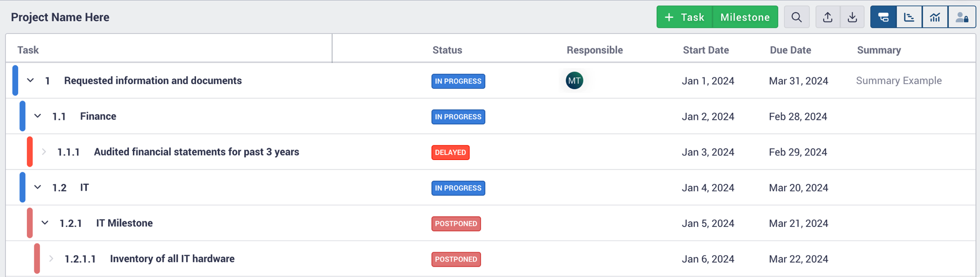This screenshot has width=980, height=277.
Task: Click red color bar of Audited financial statements
Action: (x=30, y=152)
